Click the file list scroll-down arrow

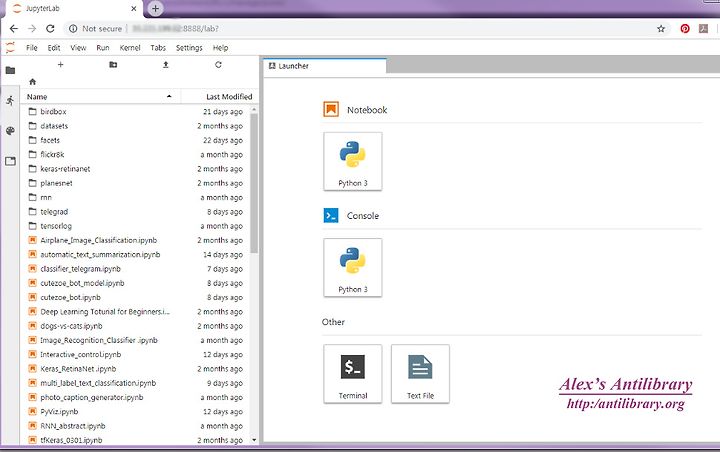coord(254,440)
